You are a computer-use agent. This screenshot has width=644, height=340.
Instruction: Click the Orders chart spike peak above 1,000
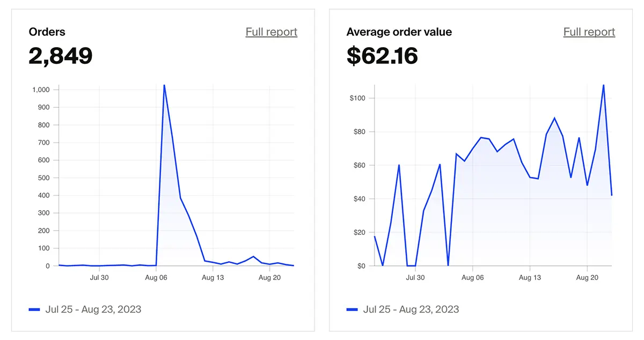pyautogui.click(x=164, y=85)
